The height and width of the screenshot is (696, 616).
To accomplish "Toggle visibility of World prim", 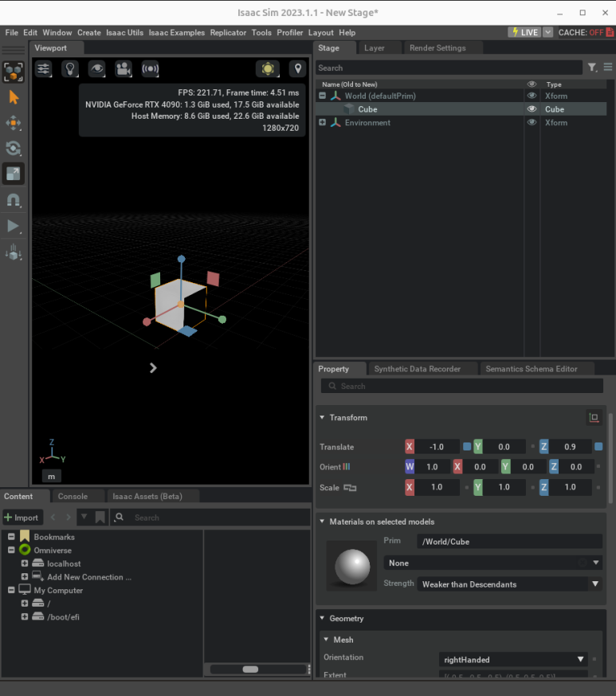I will tap(532, 96).
